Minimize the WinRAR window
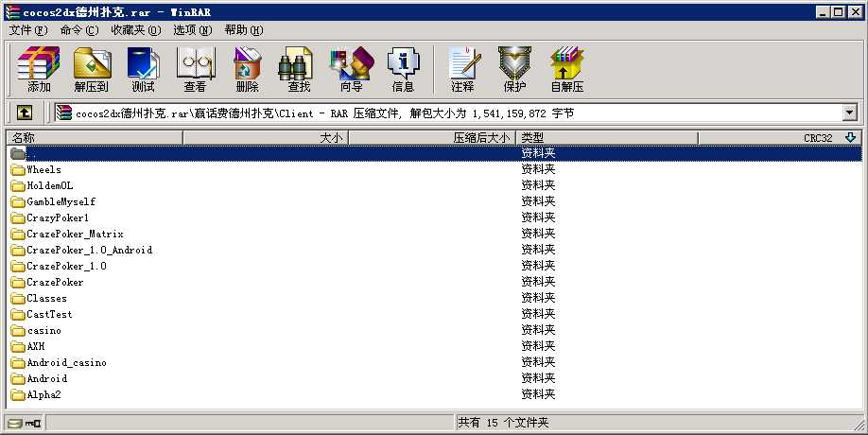Viewport: 868px width, 435px height. (x=824, y=11)
